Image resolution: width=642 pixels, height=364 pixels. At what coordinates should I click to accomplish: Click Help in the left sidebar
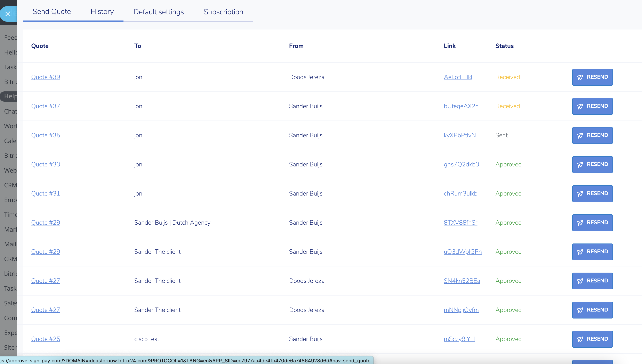point(10,96)
